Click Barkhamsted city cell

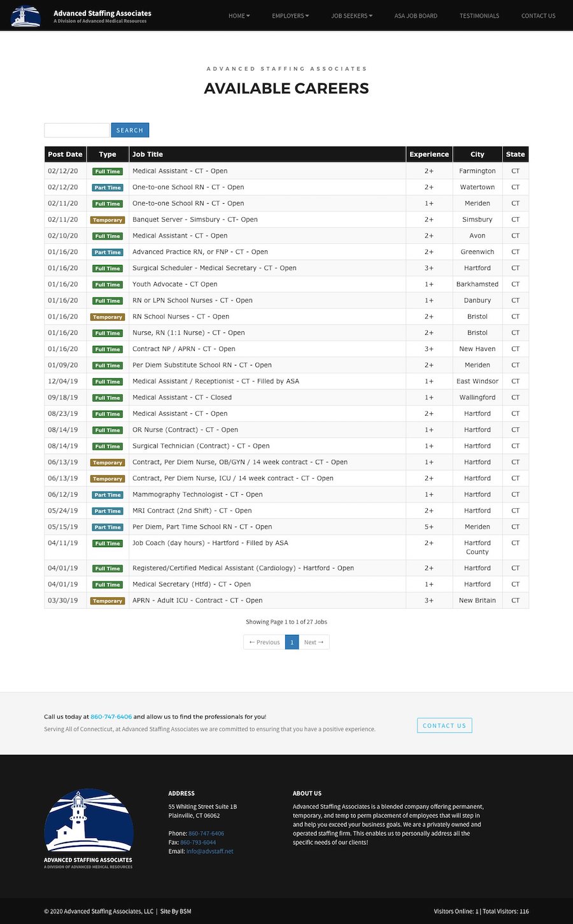click(478, 285)
